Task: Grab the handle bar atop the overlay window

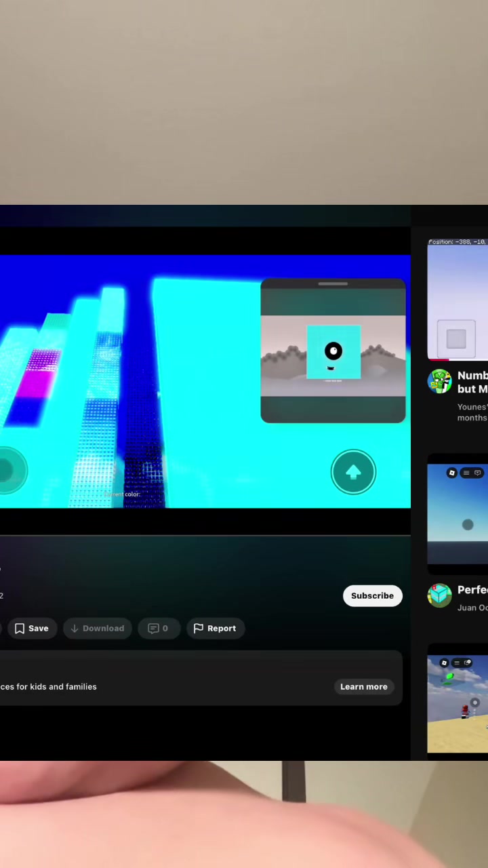Action: pyautogui.click(x=333, y=284)
